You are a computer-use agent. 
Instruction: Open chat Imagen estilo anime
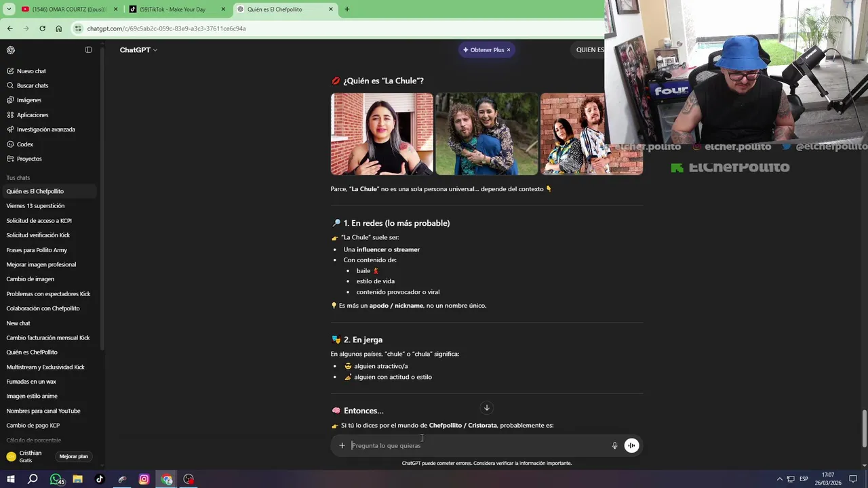coord(49,396)
